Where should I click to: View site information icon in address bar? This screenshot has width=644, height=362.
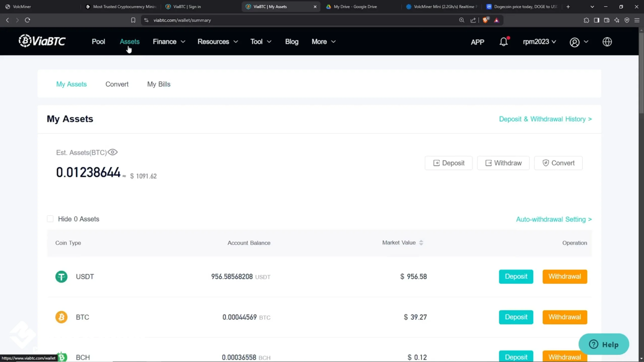click(146, 20)
